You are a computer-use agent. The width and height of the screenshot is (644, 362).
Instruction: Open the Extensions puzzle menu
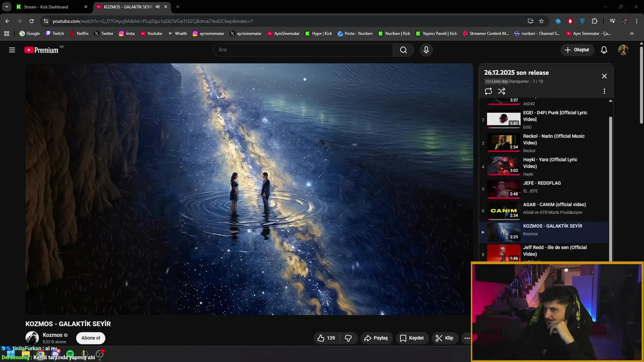click(594, 21)
